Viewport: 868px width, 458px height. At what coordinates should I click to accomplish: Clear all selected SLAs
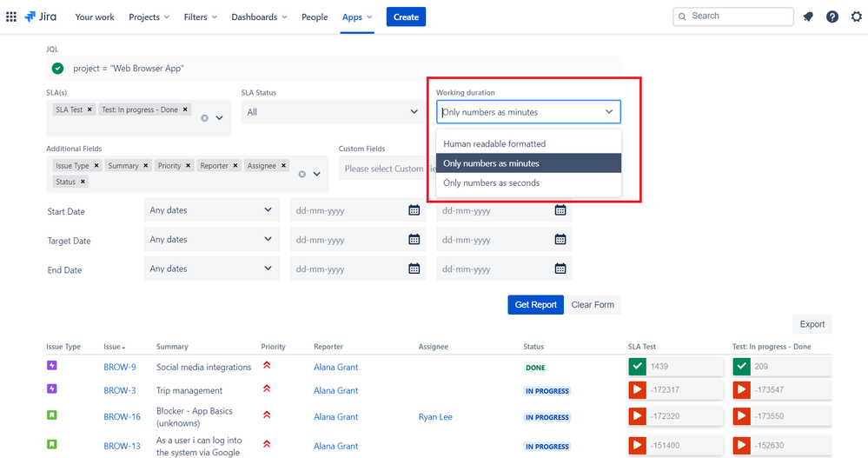[x=205, y=118]
